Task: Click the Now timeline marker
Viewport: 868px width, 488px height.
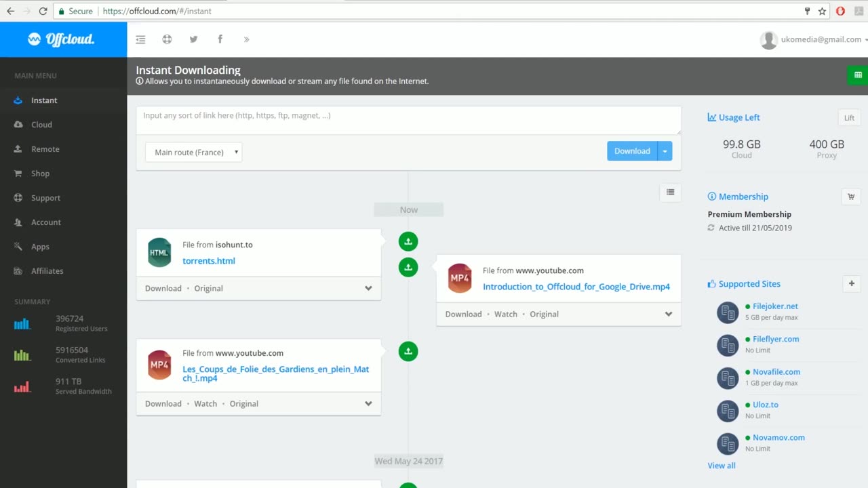Action: click(x=409, y=210)
